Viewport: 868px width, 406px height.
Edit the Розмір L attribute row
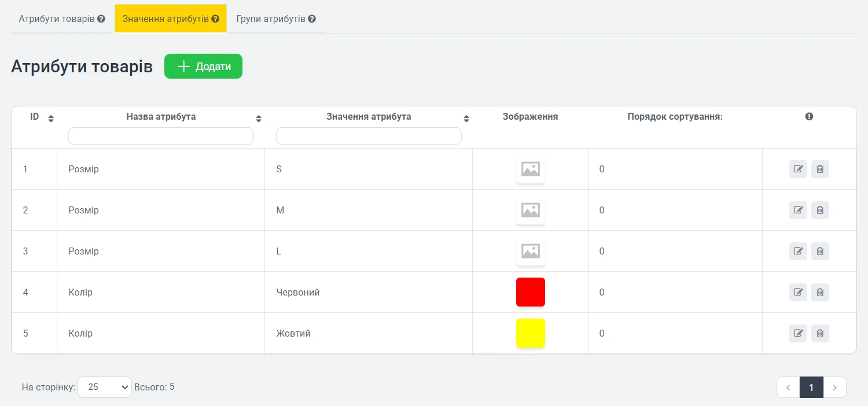798,252
